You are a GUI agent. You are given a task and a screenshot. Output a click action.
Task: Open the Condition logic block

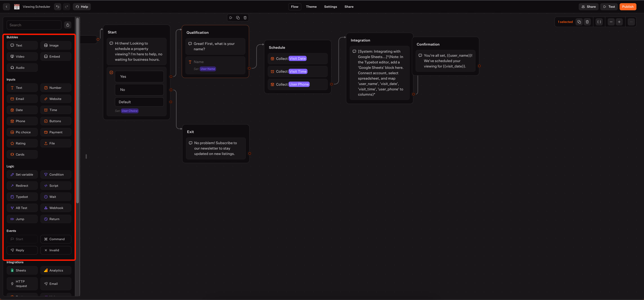(56, 175)
